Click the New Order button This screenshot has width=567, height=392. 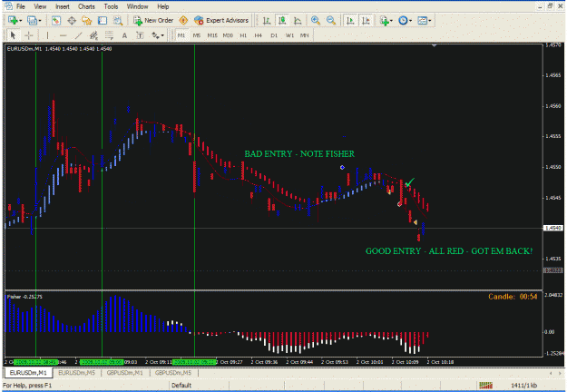tap(153, 21)
